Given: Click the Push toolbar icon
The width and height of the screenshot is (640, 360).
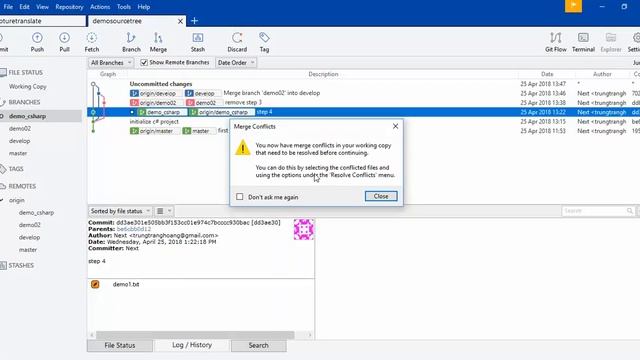Looking at the screenshot, I should [37, 42].
